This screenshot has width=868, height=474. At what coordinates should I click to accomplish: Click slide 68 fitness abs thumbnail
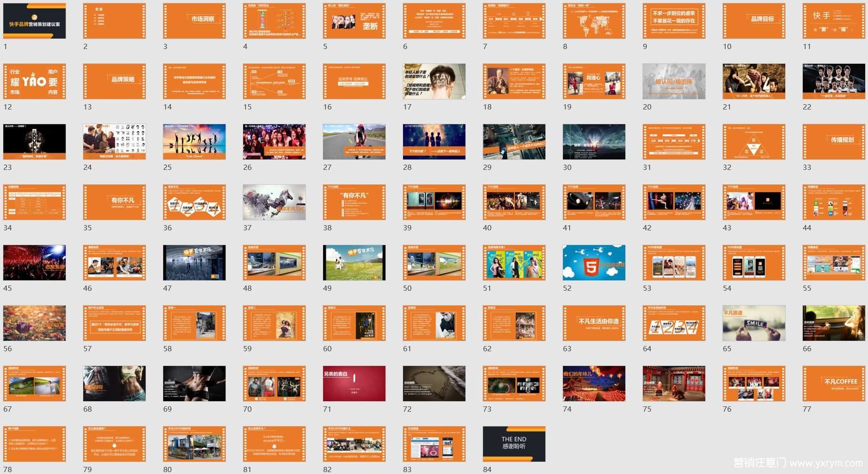point(114,384)
